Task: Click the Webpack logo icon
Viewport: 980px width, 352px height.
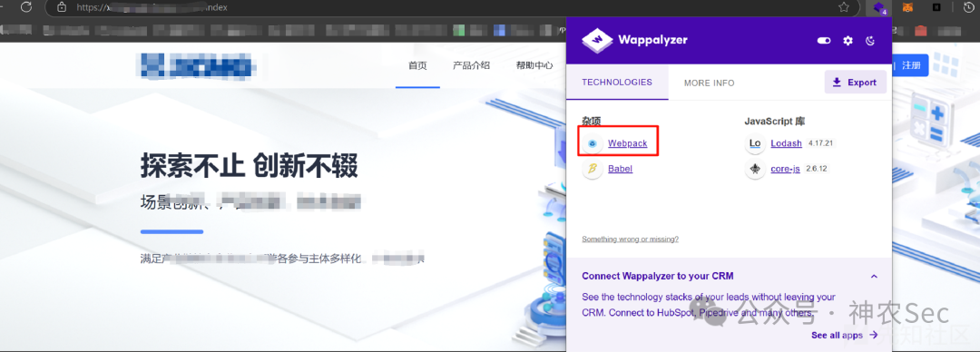Action: coord(593,144)
